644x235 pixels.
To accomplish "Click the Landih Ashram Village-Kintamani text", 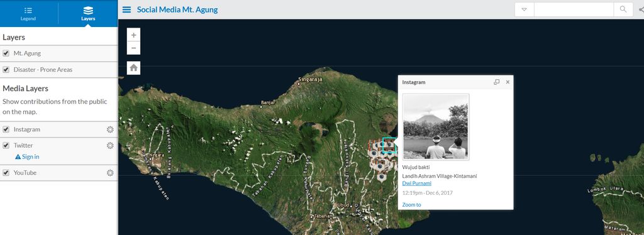I will pyautogui.click(x=440, y=176).
